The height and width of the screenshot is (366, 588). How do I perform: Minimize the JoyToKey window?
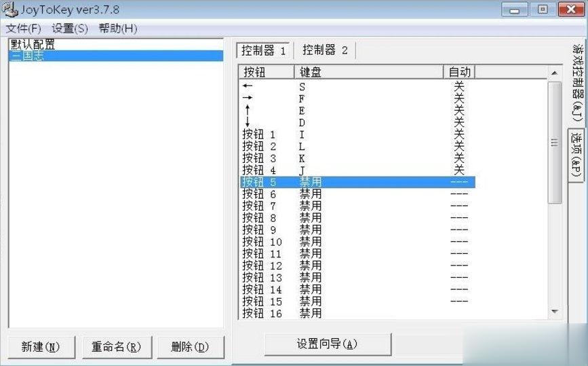pyautogui.click(x=515, y=10)
